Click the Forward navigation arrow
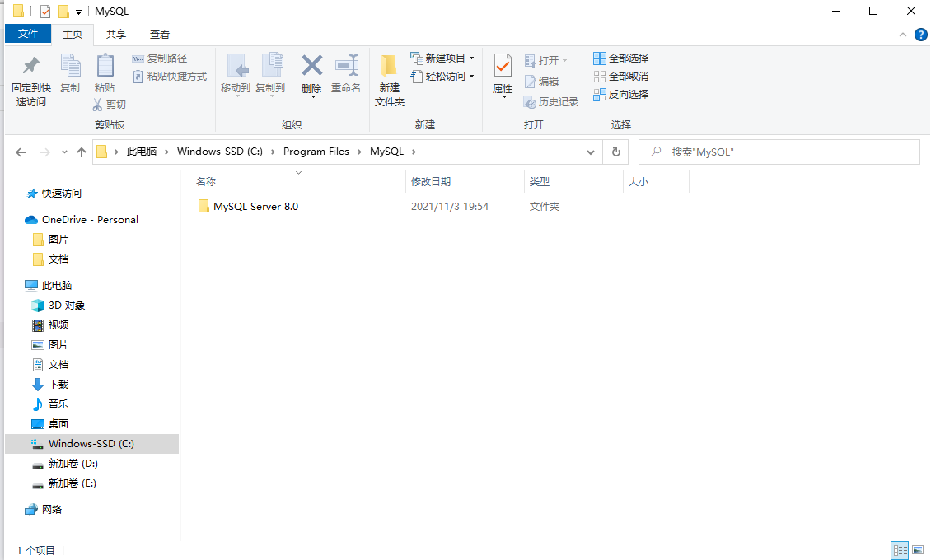 [x=45, y=152]
